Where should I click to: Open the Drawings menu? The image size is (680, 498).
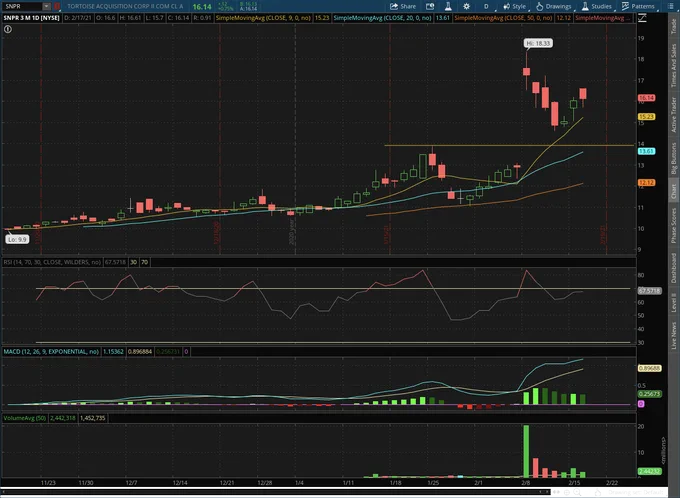click(554, 7)
